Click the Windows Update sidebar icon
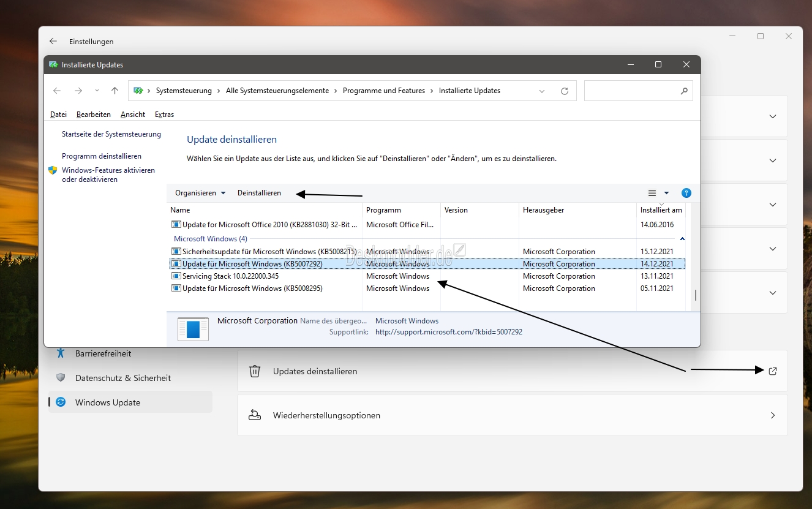This screenshot has height=509, width=812. pyautogui.click(x=61, y=402)
